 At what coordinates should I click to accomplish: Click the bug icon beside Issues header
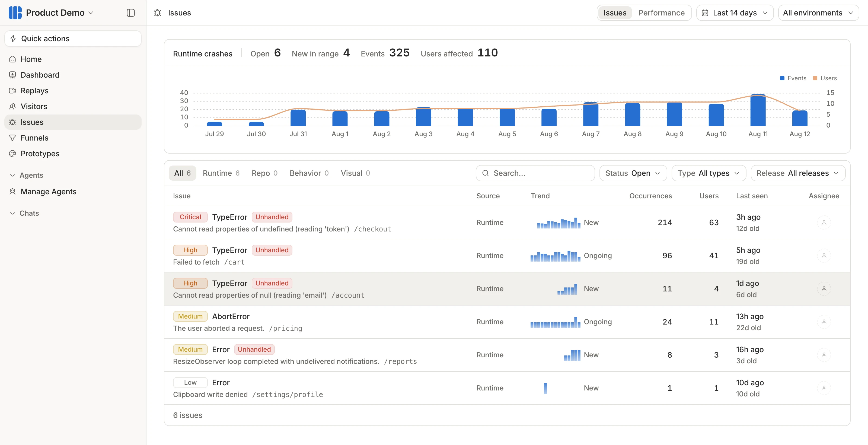pyautogui.click(x=157, y=13)
